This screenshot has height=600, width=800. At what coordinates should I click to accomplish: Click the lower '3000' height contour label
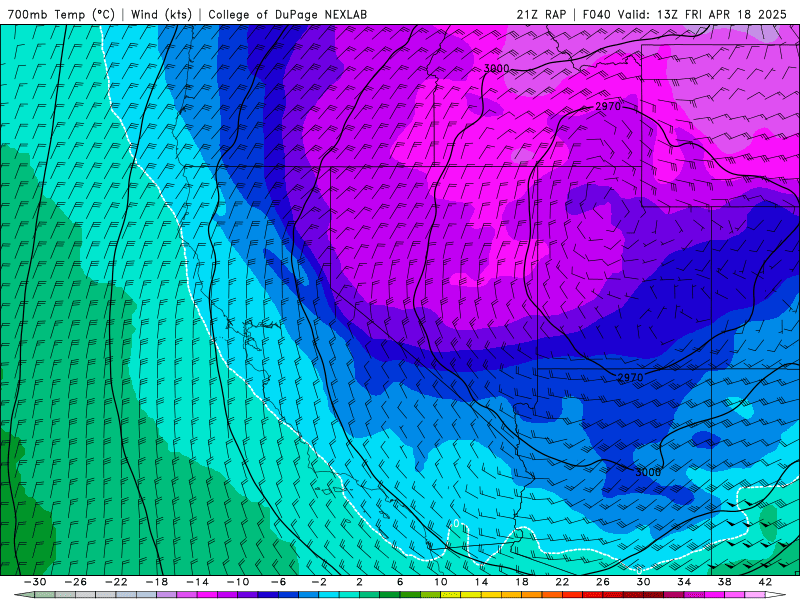click(647, 472)
